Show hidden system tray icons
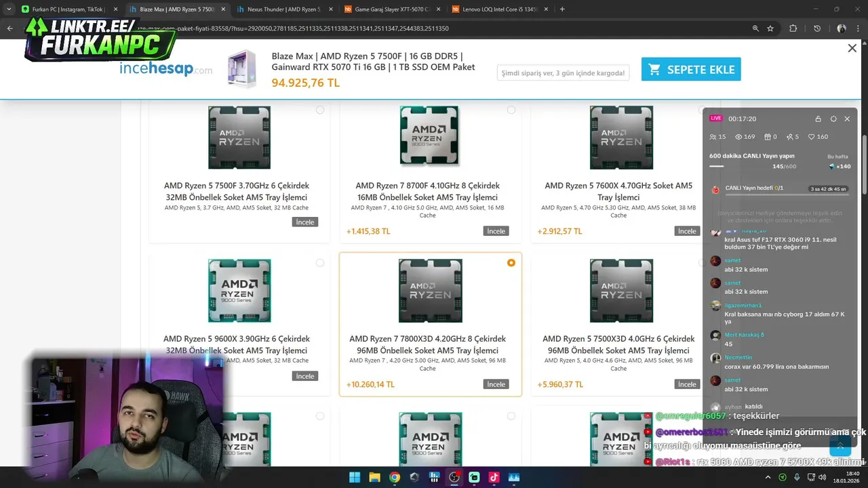 (768, 477)
